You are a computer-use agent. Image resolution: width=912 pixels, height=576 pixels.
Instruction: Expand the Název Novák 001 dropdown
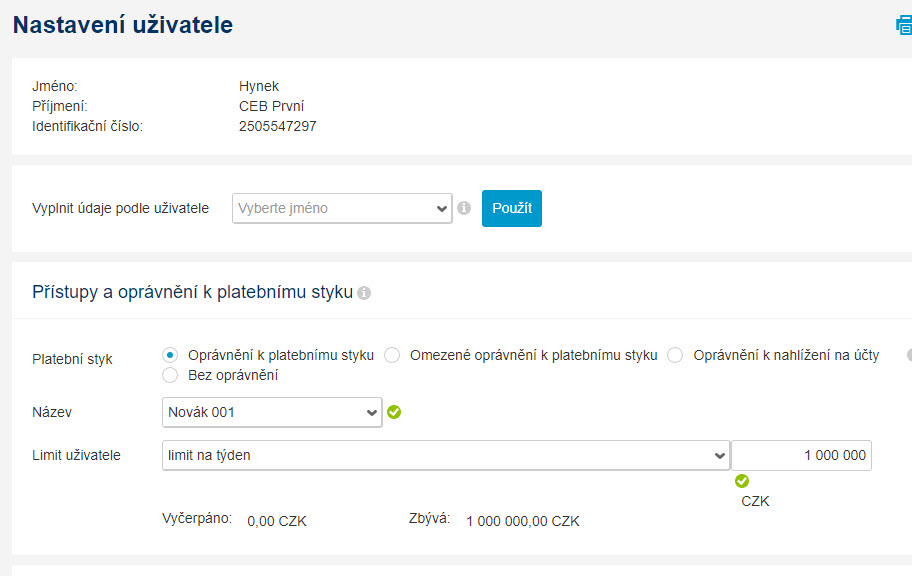[272, 412]
